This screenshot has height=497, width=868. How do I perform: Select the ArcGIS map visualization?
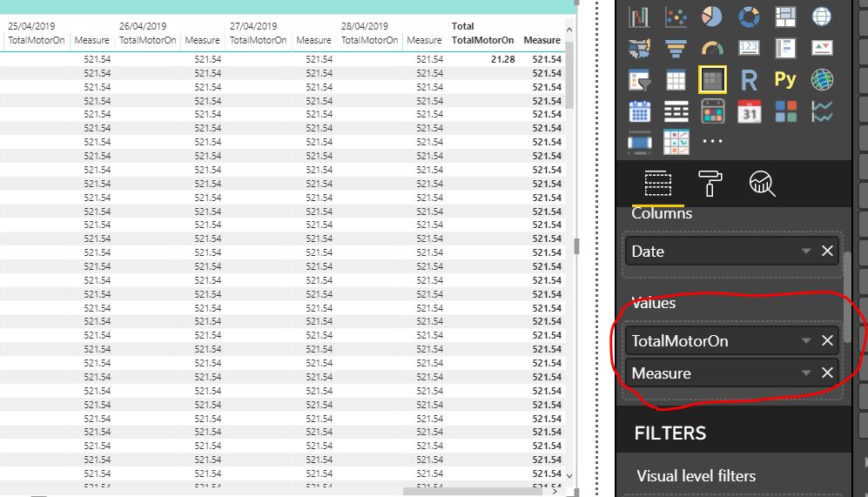pyautogui.click(x=822, y=80)
